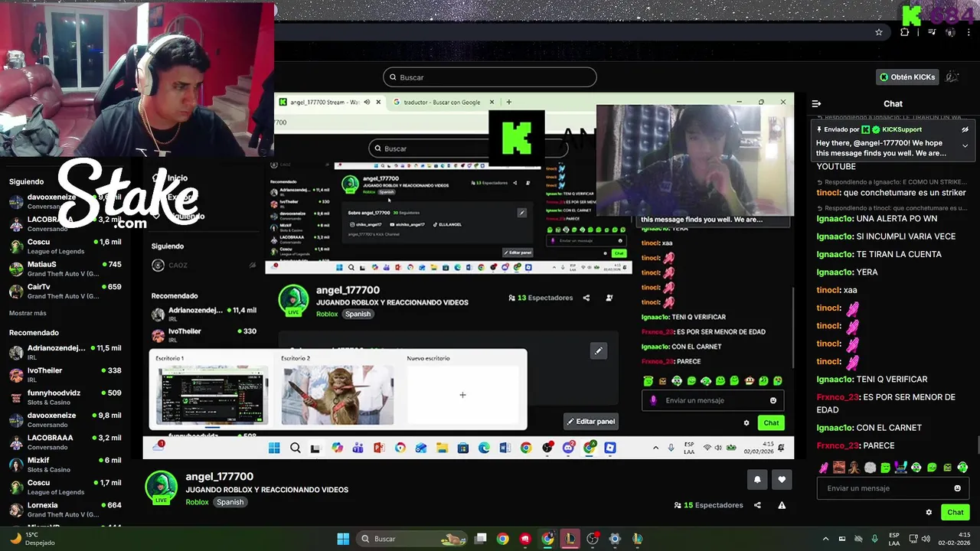Open Ignaac1o username in TE TIRAN LA CUENTA

pyautogui.click(x=835, y=254)
